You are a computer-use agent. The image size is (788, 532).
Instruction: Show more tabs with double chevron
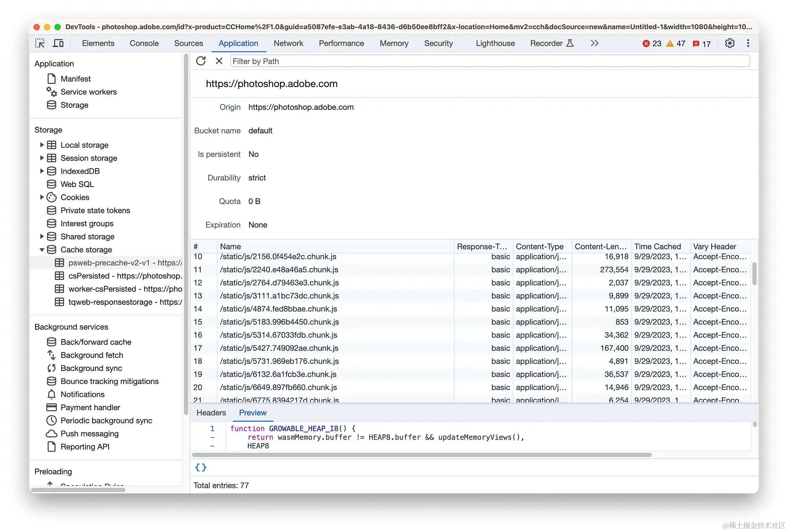coord(595,43)
